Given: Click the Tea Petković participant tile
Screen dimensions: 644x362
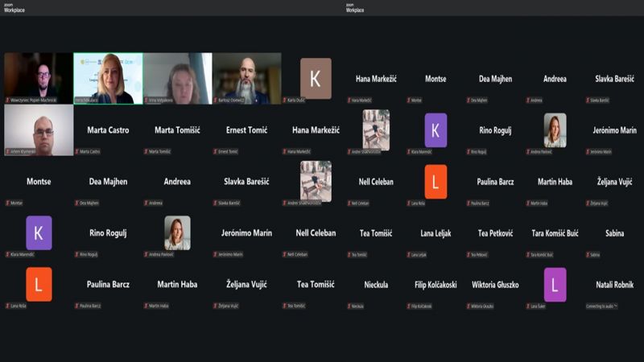Looking at the screenshot, I should coord(495,233).
